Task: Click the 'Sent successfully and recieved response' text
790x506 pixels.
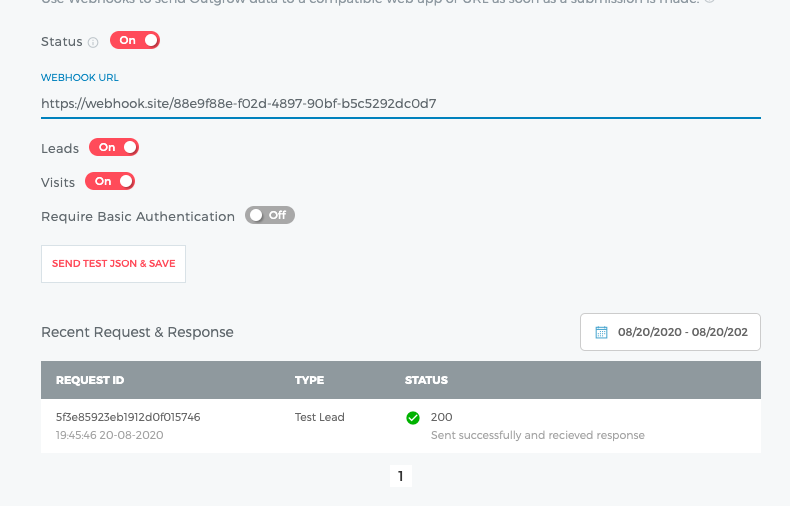Action: coord(538,435)
